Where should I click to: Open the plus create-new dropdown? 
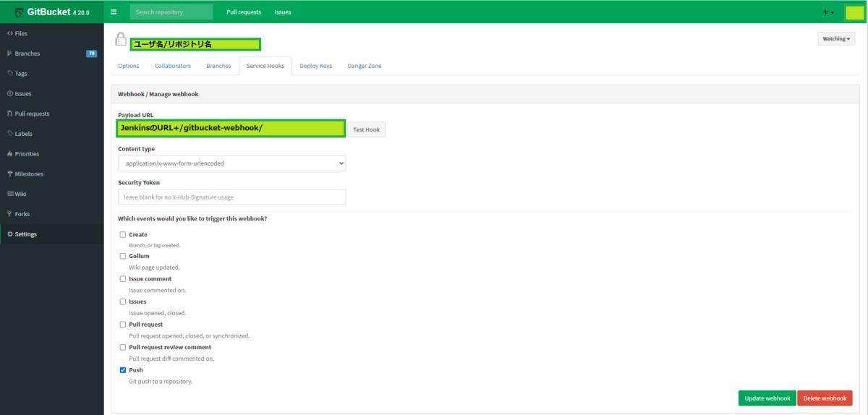pos(828,12)
